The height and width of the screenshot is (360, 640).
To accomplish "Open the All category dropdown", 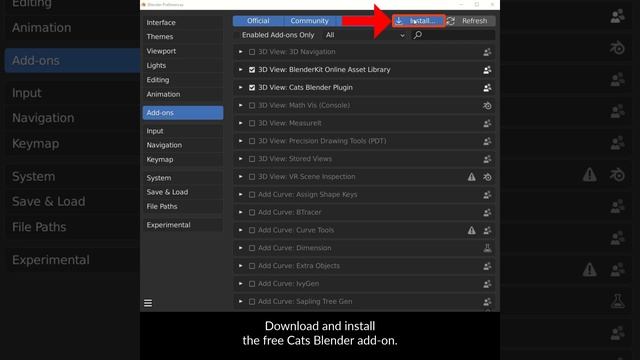I will pyautogui.click(x=365, y=35).
